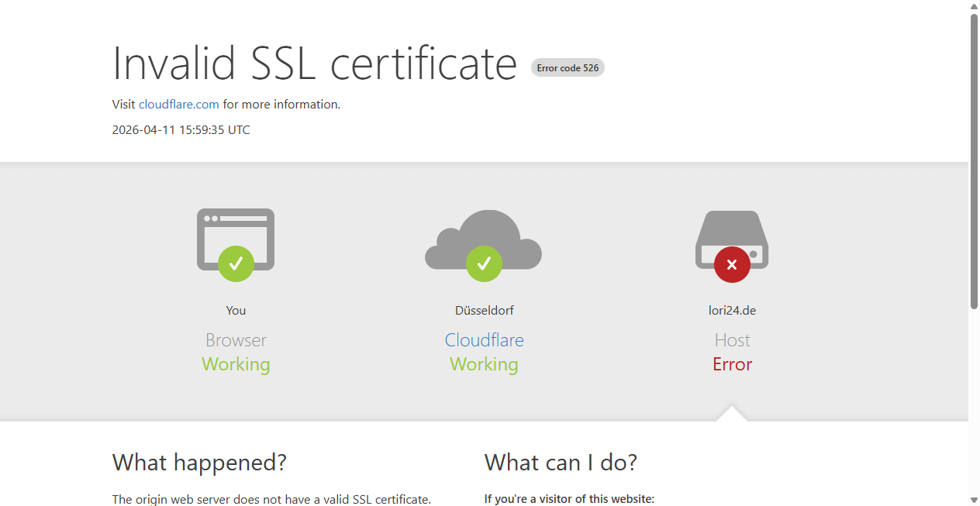This screenshot has height=506, width=980.
Task: Click the Invalid SSL certificate heading
Action: tap(315, 63)
